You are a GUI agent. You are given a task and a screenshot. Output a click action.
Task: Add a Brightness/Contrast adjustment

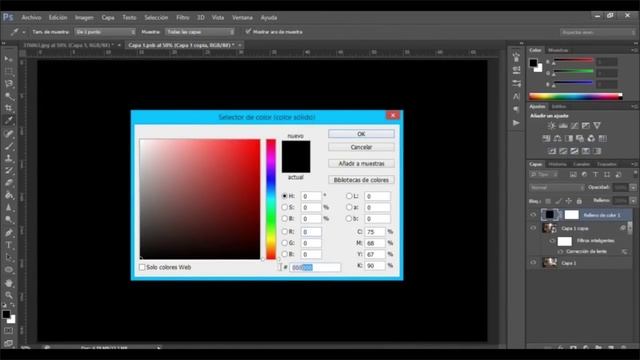coord(551,126)
